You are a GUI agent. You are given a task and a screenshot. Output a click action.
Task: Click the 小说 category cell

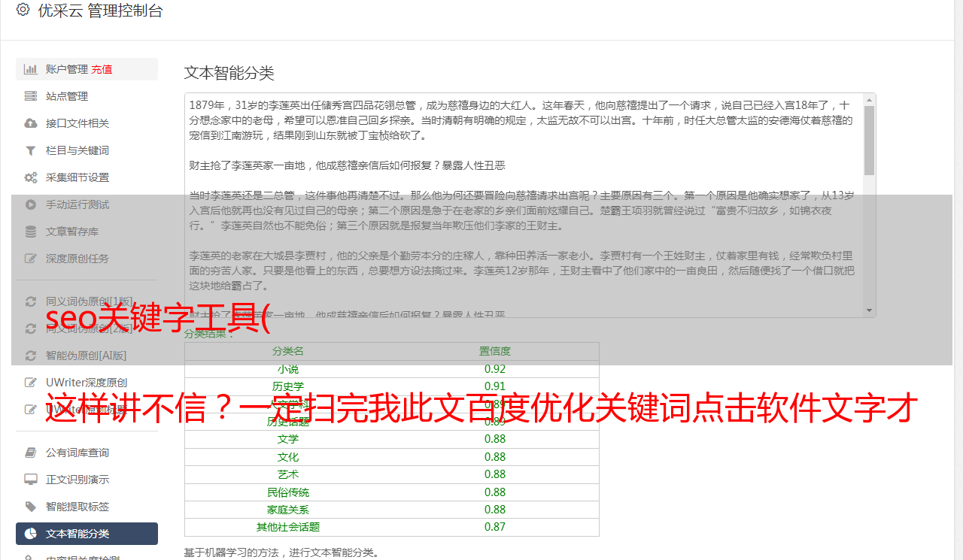tap(288, 369)
